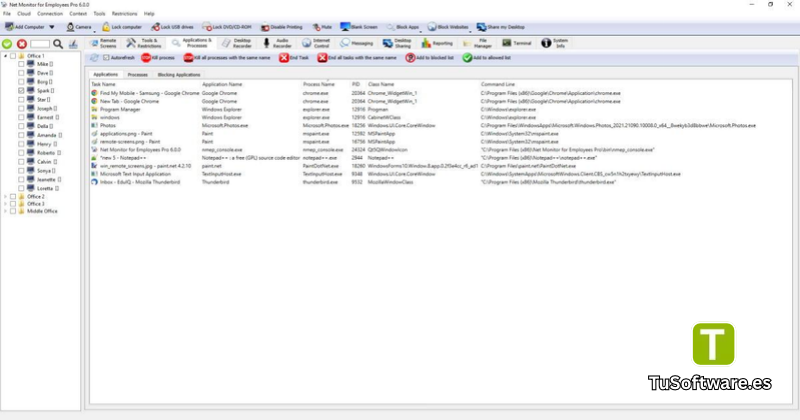800x420 pixels.
Task: Click Lock DVD/CD-ROM
Action: [227, 27]
